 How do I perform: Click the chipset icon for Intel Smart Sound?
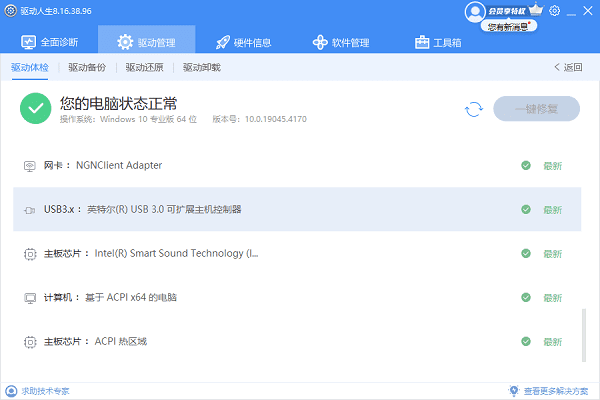coord(30,254)
